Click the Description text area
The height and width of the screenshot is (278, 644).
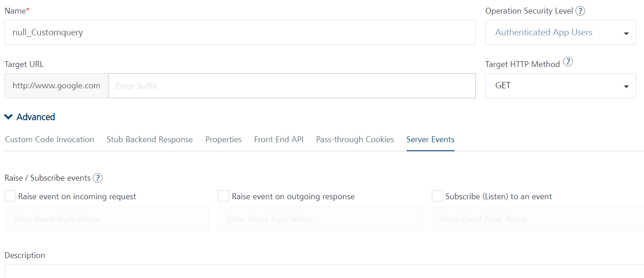point(324,272)
